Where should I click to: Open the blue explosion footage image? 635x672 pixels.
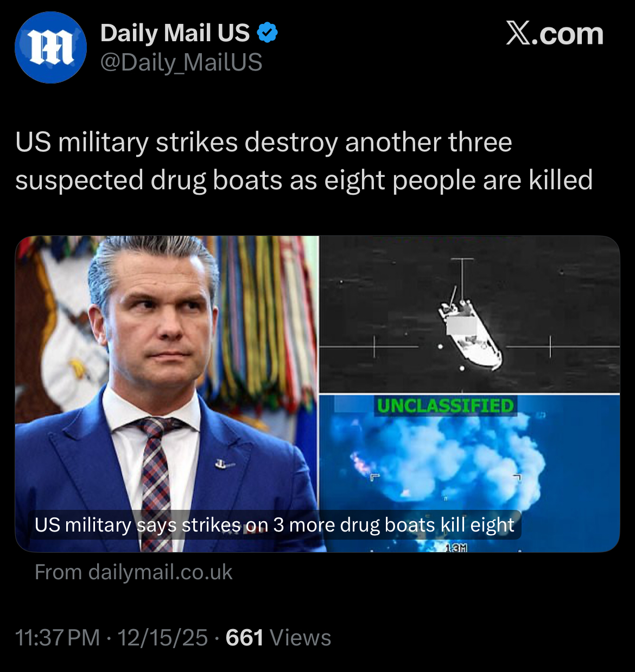click(x=469, y=473)
